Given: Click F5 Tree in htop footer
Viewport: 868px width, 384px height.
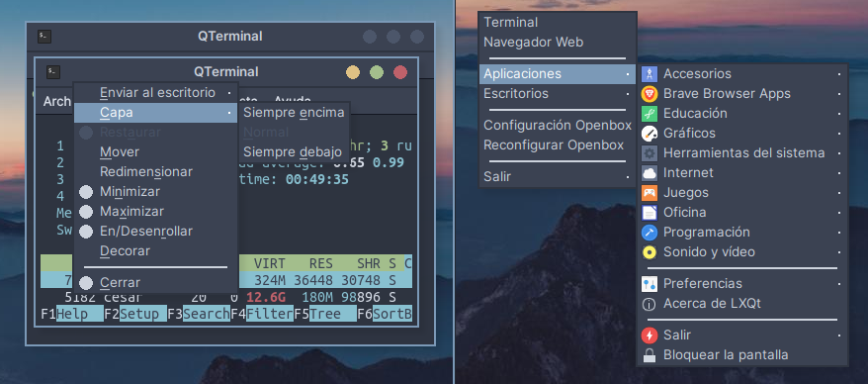Looking at the screenshot, I should 325,314.
